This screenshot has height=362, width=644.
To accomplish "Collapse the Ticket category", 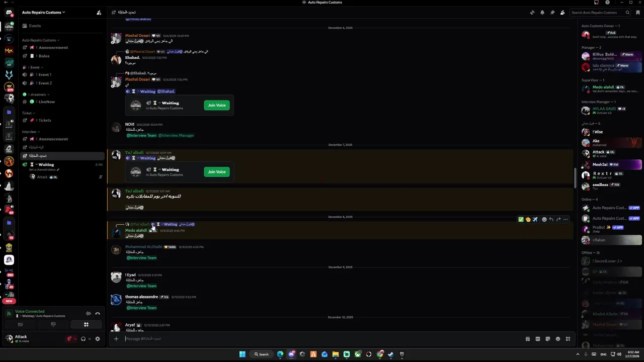I will click(x=28, y=113).
